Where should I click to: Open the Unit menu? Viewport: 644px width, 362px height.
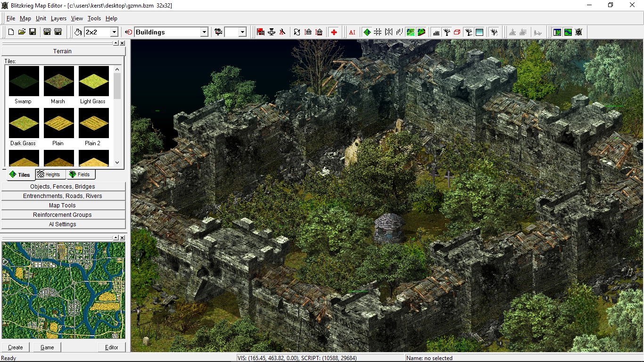click(41, 18)
